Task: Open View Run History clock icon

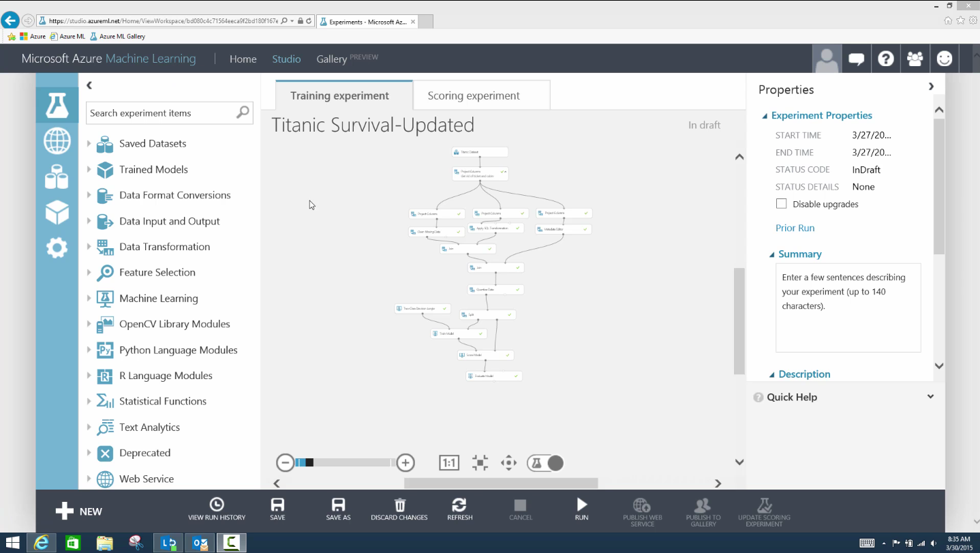Action: 217,505
